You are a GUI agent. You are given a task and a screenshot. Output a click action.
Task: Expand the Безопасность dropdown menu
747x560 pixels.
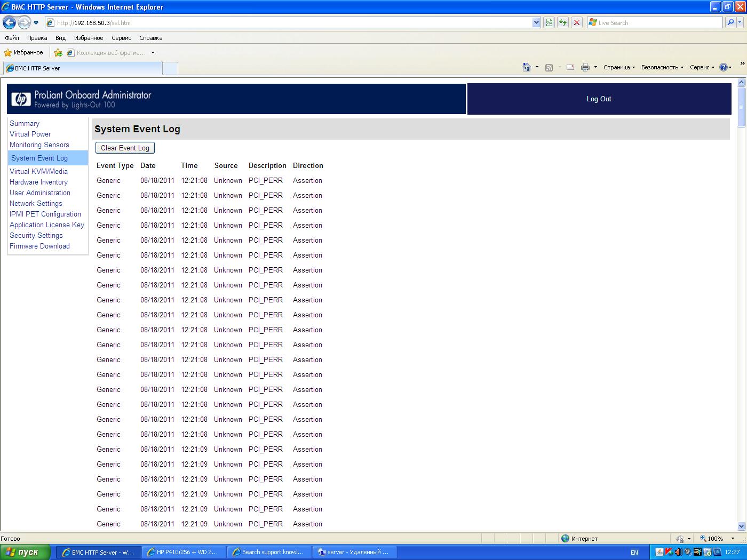(662, 67)
